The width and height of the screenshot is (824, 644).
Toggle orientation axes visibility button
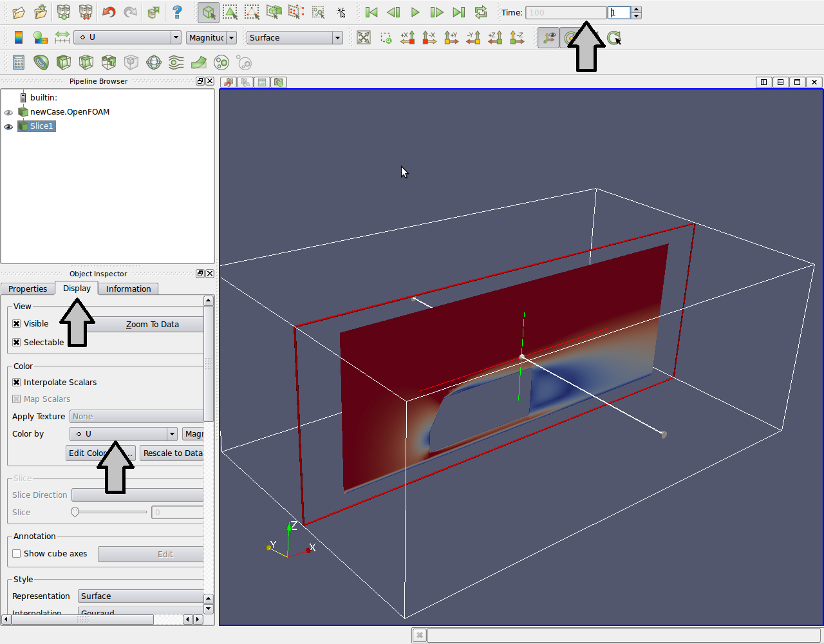pyautogui.click(x=548, y=38)
